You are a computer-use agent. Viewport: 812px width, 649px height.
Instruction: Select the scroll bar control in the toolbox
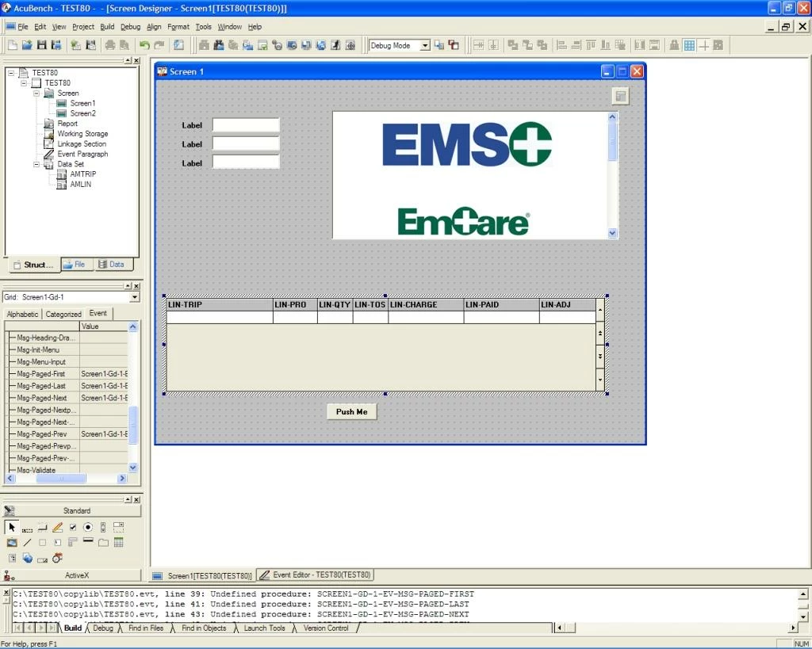(x=103, y=528)
